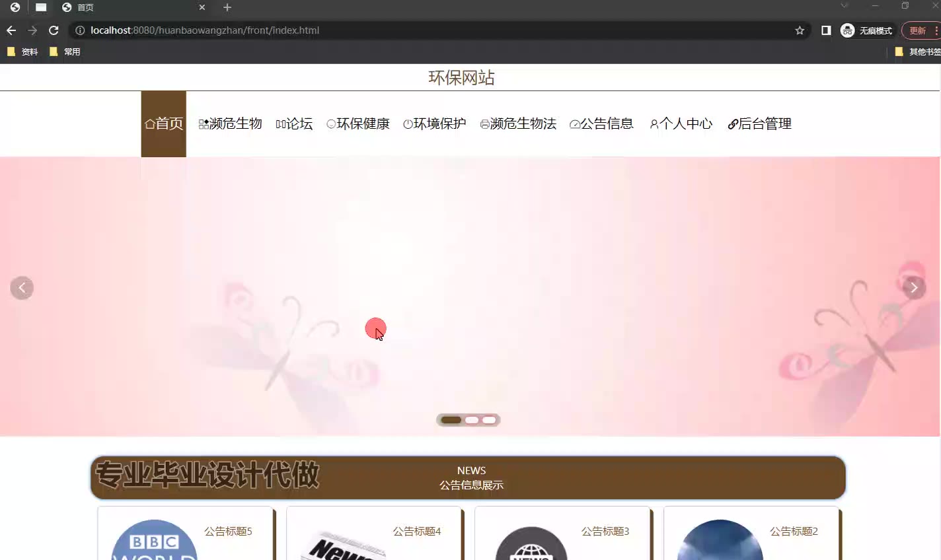941x560 pixels.
Task: Open the 濒危生物法 menu item
Action: click(518, 123)
